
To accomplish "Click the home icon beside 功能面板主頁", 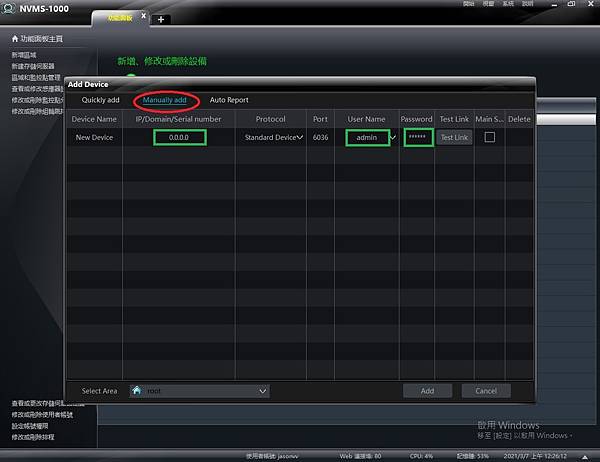I will point(15,39).
